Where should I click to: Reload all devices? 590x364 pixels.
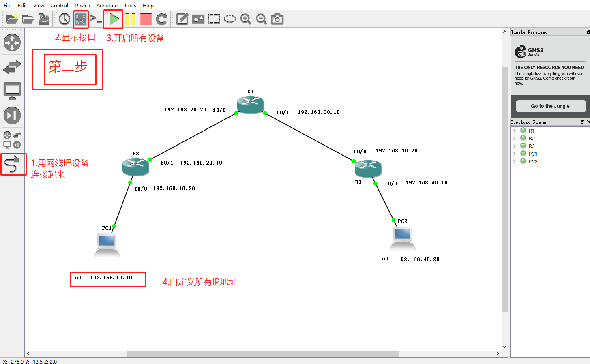click(x=162, y=19)
